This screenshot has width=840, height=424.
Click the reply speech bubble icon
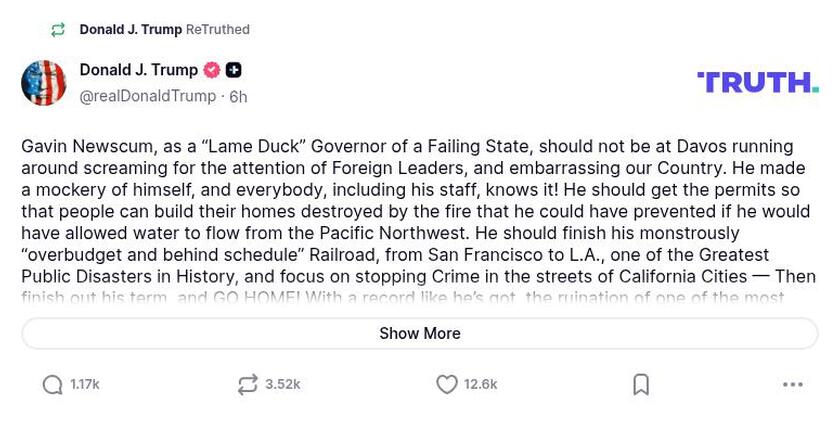click(52, 385)
